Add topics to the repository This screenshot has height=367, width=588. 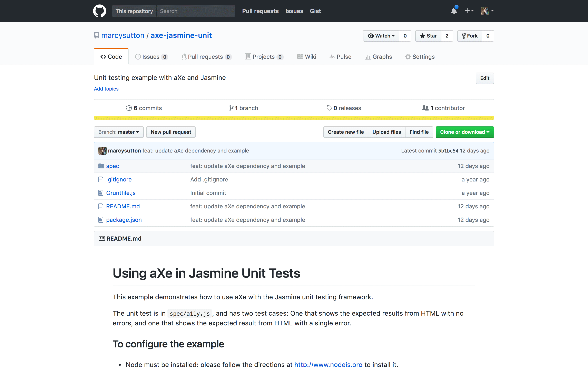point(106,89)
